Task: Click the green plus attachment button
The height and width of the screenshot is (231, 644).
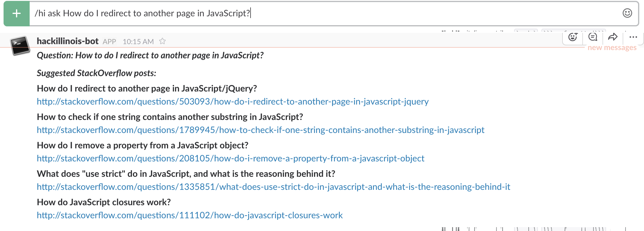Action: point(17,14)
